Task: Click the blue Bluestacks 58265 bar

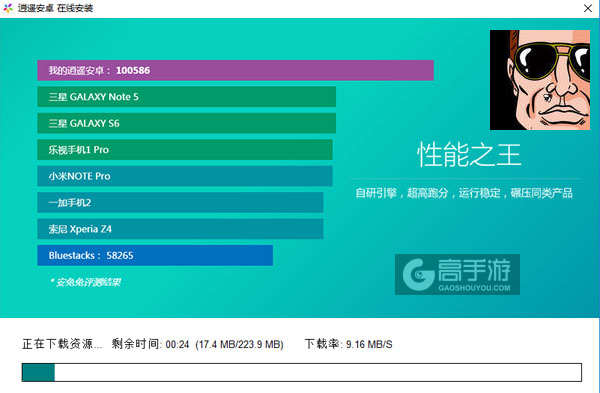Action: (155, 255)
